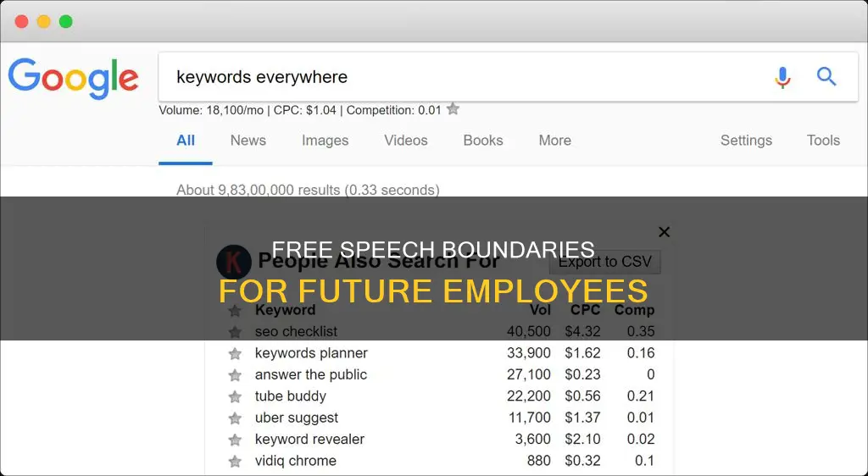Click the 'vidiq chrome' keyword link
This screenshot has width=868, height=476.
(296, 461)
